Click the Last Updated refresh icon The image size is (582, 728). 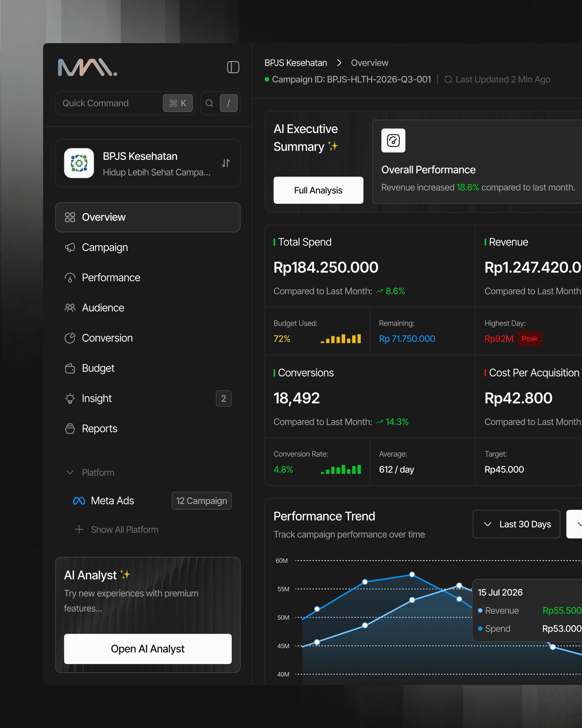(x=448, y=79)
